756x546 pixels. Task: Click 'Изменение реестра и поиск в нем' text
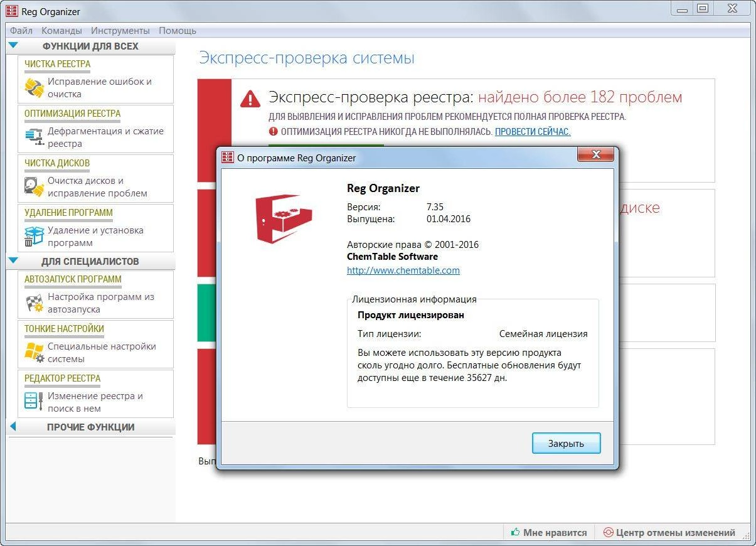coord(95,402)
